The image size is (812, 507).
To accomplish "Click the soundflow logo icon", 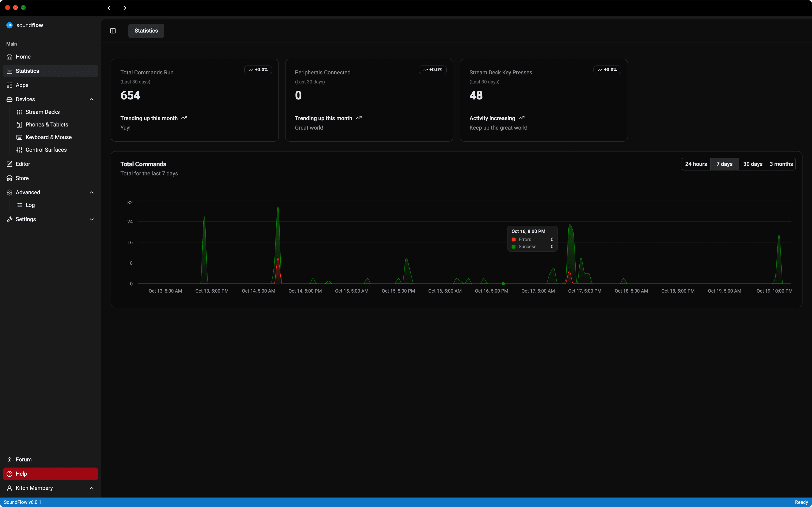I will [9, 25].
